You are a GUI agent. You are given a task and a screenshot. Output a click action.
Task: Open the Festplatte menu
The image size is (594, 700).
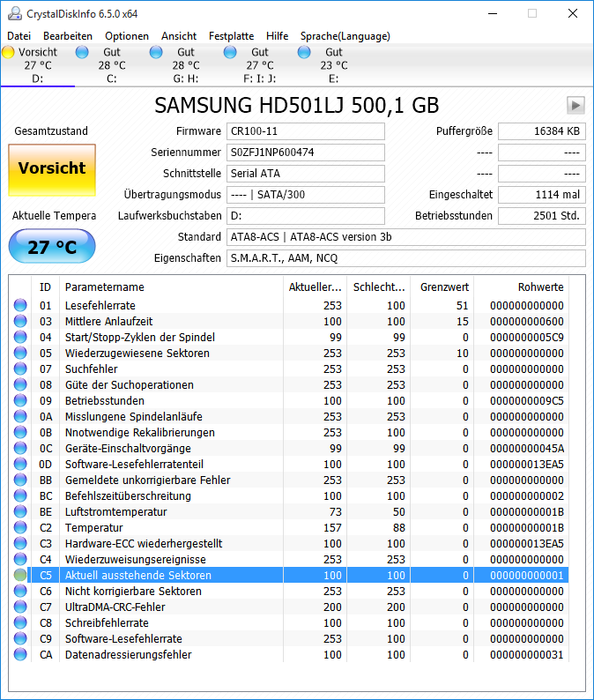[x=231, y=36]
